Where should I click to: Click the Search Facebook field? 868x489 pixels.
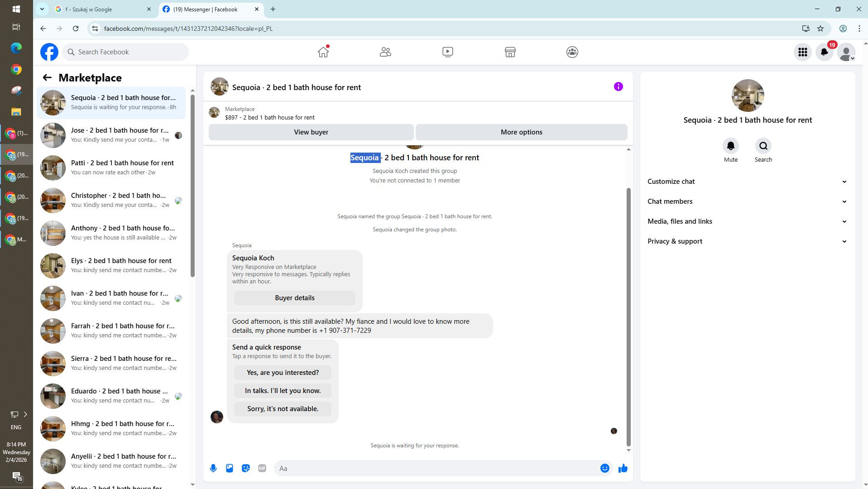125,52
